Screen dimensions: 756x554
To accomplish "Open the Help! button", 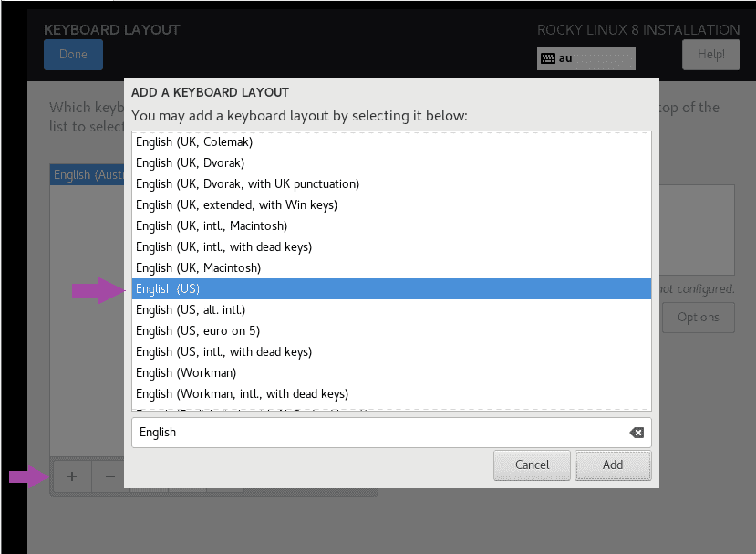I will tap(710, 55).
